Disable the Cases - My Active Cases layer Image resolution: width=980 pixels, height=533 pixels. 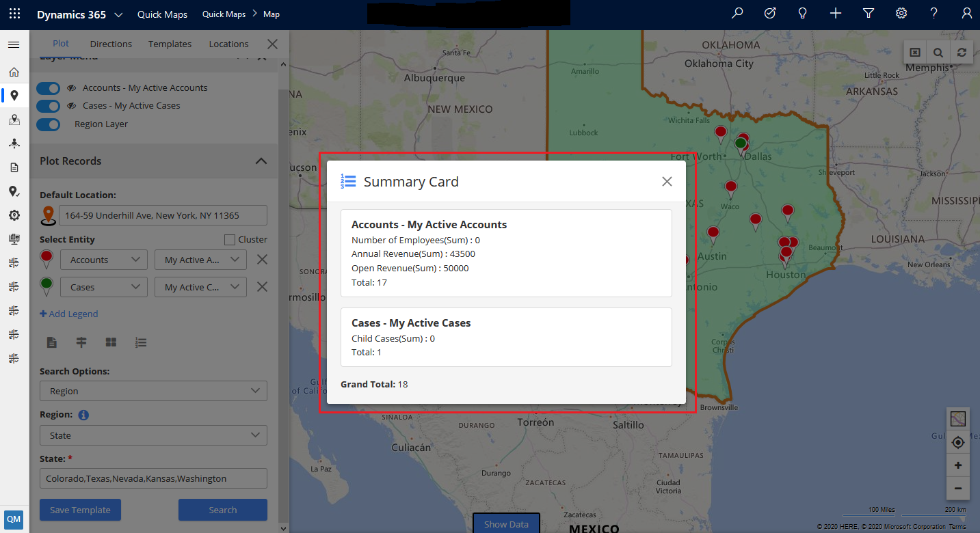(x=47, y=106)
